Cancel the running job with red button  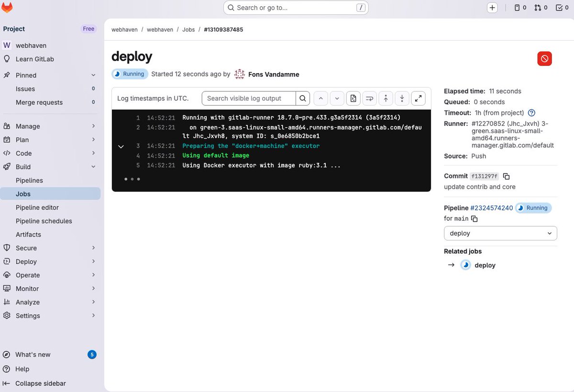pyautogui.click(x=544, y=59)
